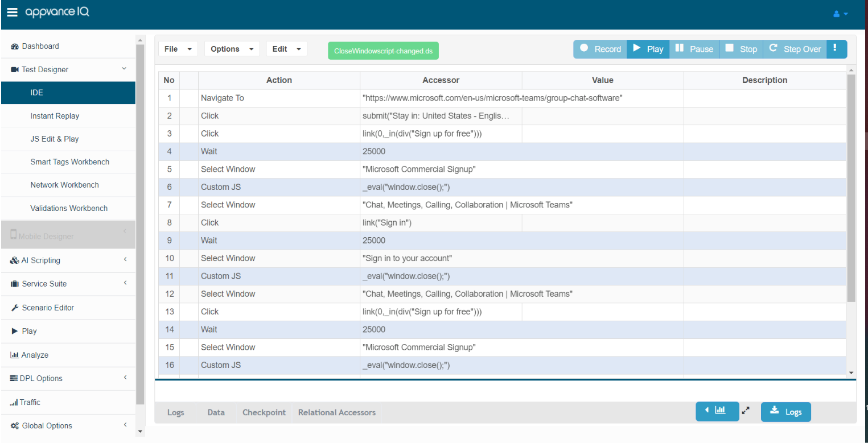Open the Edit dropdown menu
Image resolution: width=868 pixels, height=443 pixels.
coord(287,49)
